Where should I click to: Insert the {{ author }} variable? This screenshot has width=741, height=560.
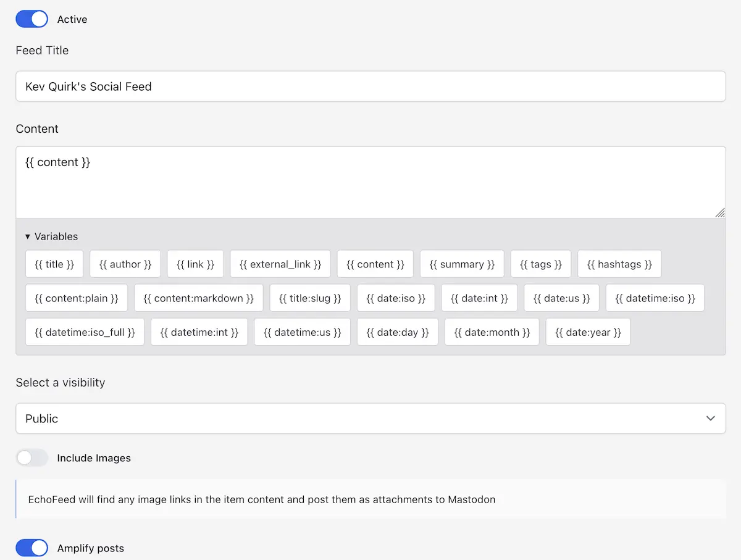[125, 264]
